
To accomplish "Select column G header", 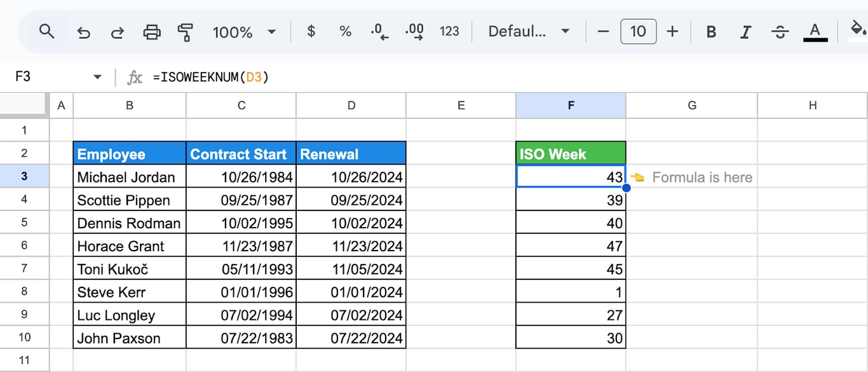I will click(x=692, y=106).
